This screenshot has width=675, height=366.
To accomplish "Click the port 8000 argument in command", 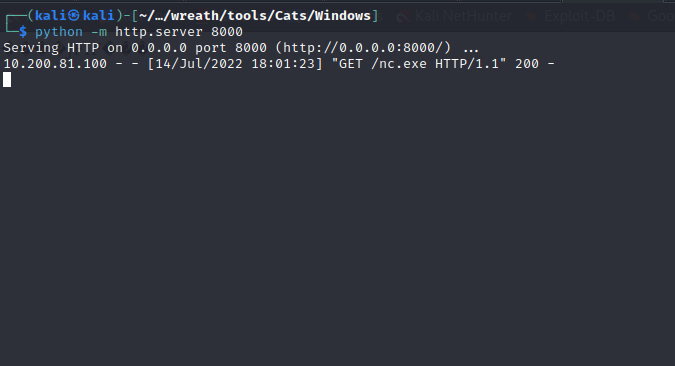I will pyautogui.click(x=227, y=32).
